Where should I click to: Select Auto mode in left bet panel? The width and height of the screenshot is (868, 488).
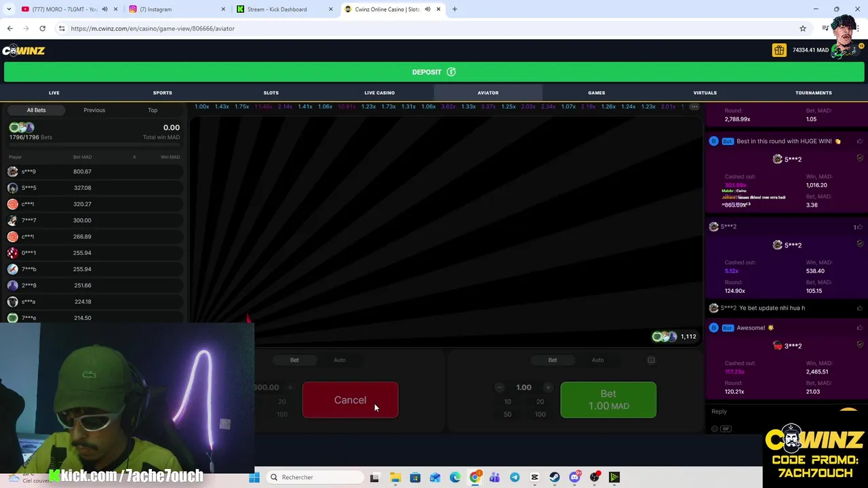[x=340, y=360]
